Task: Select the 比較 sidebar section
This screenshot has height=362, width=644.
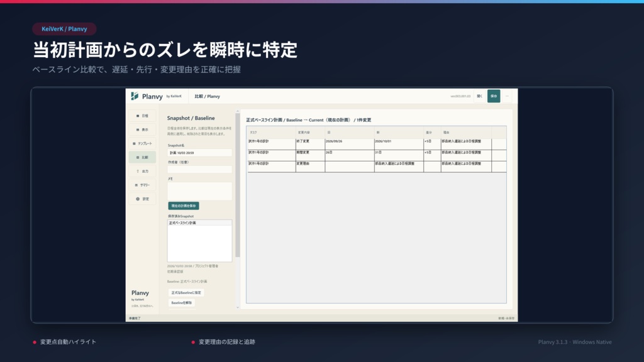Action: coord(143,157)
